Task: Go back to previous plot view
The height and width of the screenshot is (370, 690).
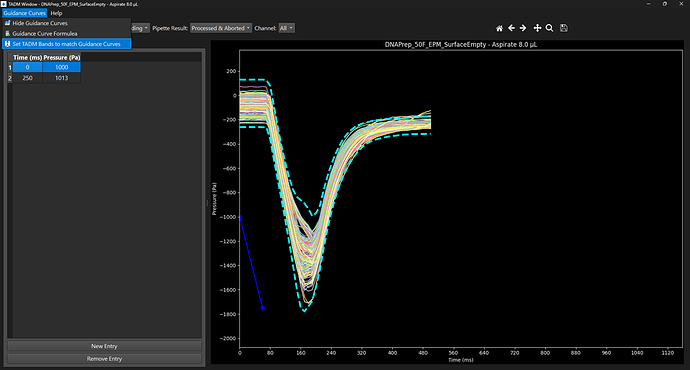Action: click(511, 28)
